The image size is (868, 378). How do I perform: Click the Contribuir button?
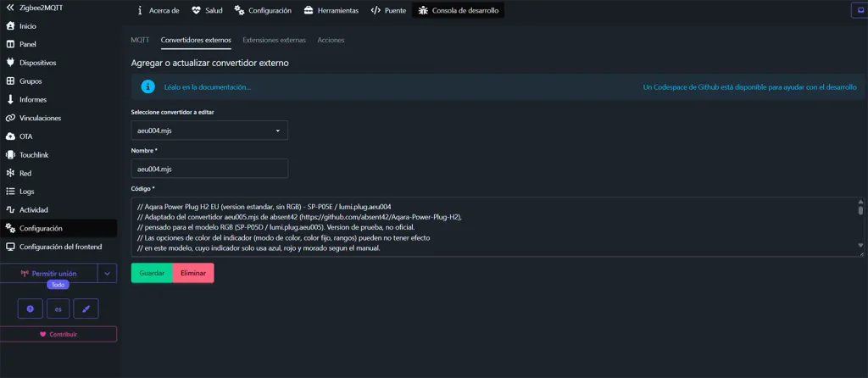pos(58,334)
